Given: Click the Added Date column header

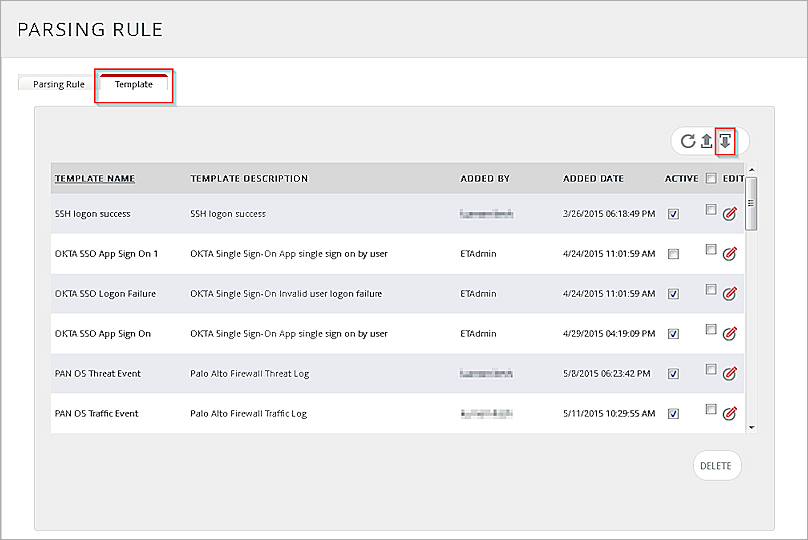Looking at the screenshot, I should (x=593, y=179).
